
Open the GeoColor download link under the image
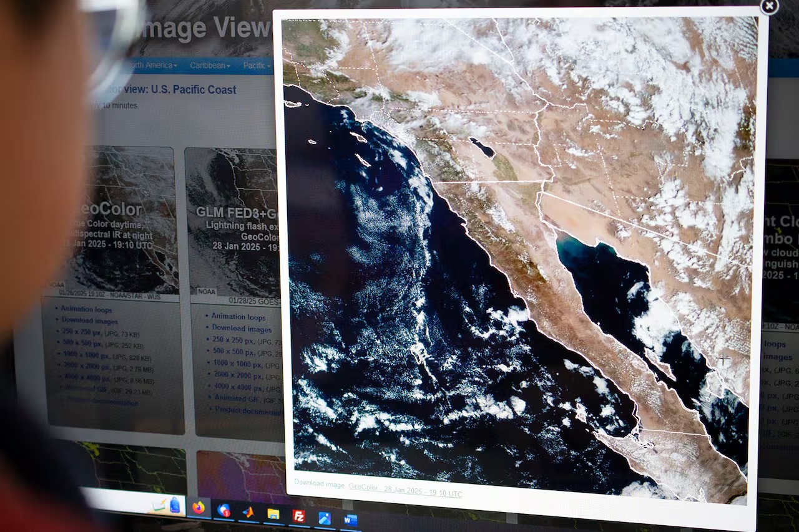405,490
